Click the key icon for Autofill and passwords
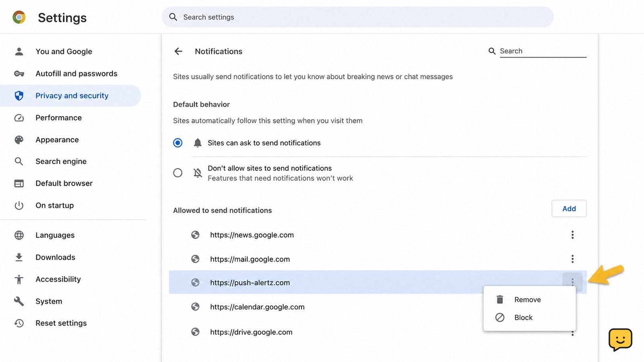This screenshot has height=362, width=644. pos(19,74)
